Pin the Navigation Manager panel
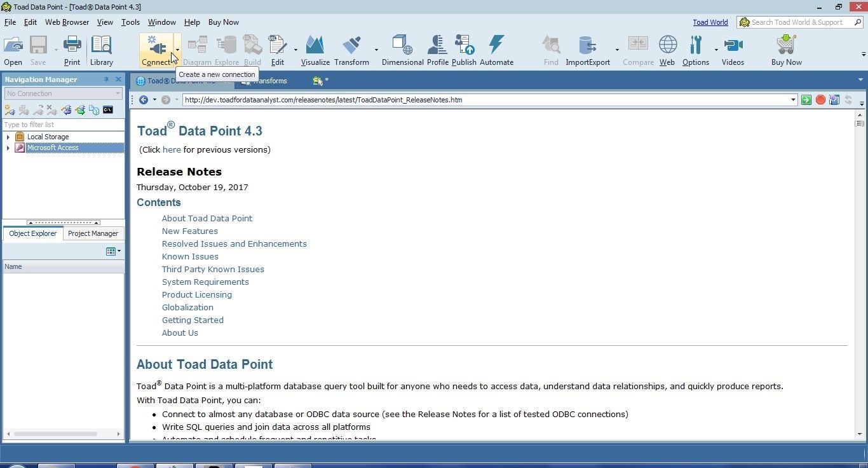The width and height of the screenshot is (868, 468). coord(106,79)
